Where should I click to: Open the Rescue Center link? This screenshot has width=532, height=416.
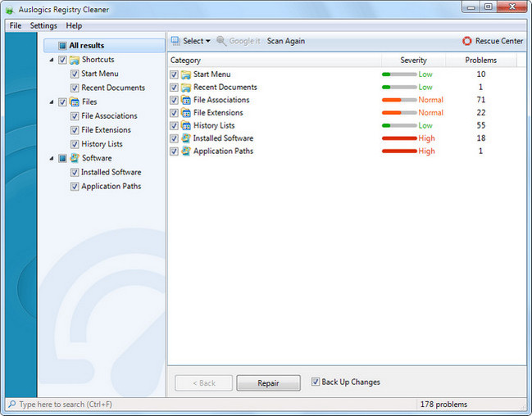tap(493, 41)
